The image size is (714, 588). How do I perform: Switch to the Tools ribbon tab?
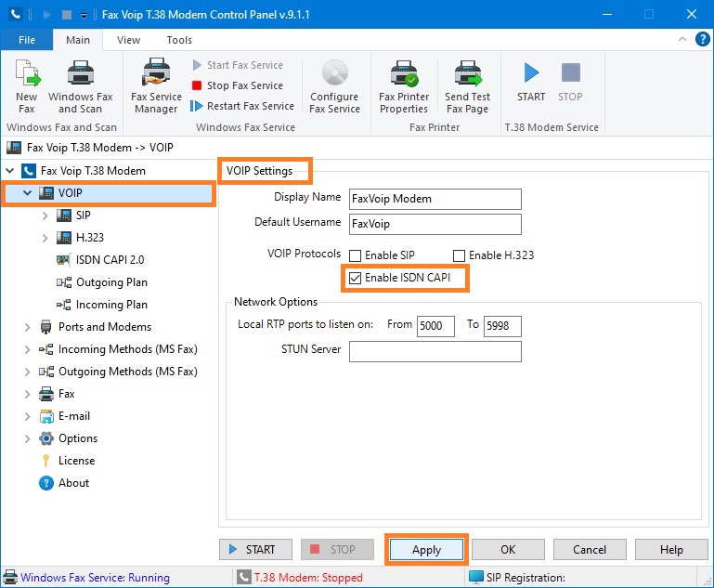(179, 40)
